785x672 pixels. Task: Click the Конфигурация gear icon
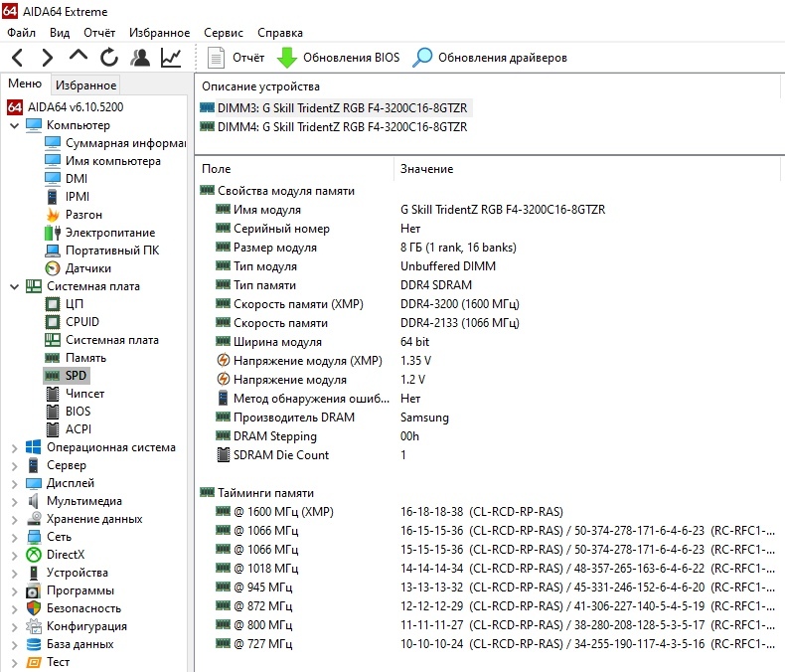click(34, 626)
